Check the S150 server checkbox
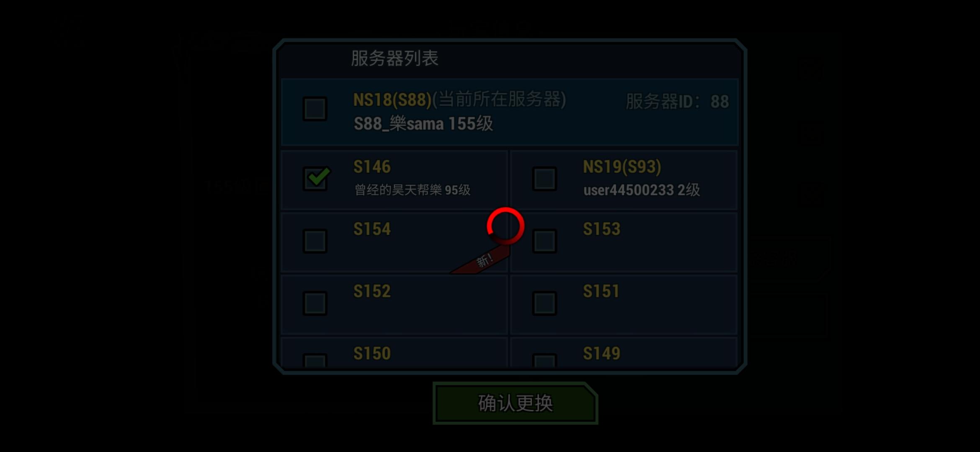 pyautogui.click(x=315, y=361)
